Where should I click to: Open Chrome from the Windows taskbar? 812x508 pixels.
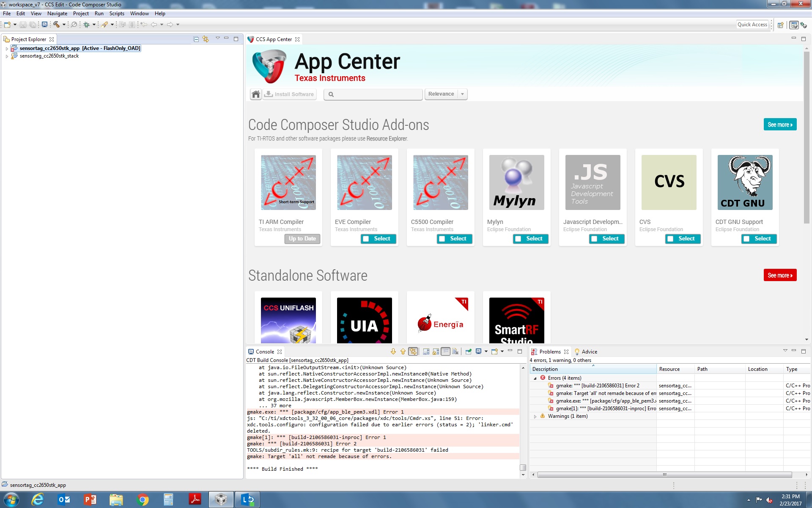coord(143,500)
